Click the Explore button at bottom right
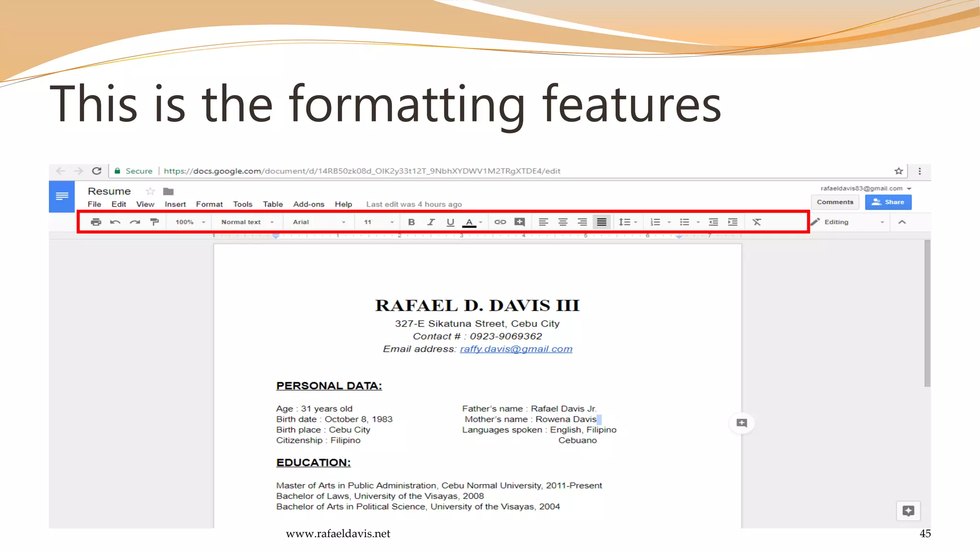 908,511
